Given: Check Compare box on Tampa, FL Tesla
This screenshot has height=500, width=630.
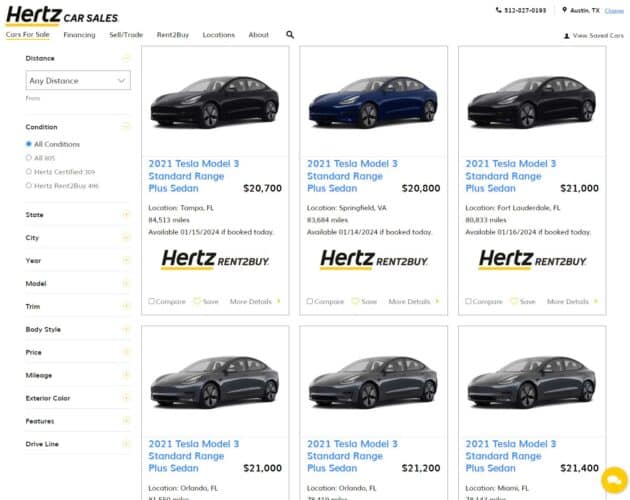Looking at the screenshot, I should click(x=152, y=301).
